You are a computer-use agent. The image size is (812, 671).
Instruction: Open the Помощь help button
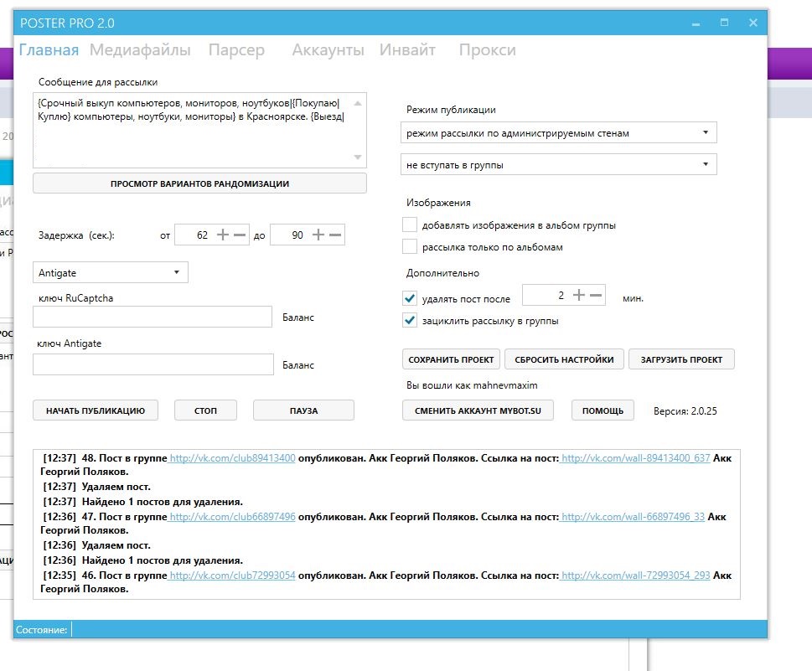tap(603, 410)
